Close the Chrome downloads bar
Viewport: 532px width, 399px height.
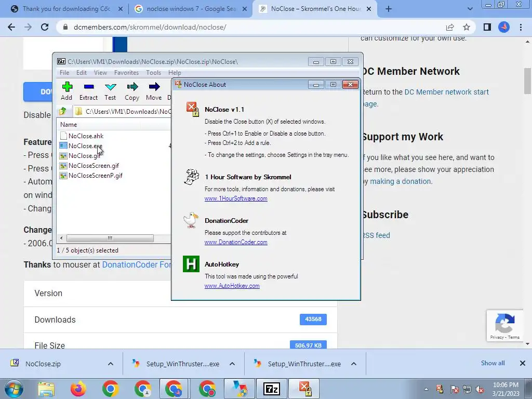[x=523, y=363]
